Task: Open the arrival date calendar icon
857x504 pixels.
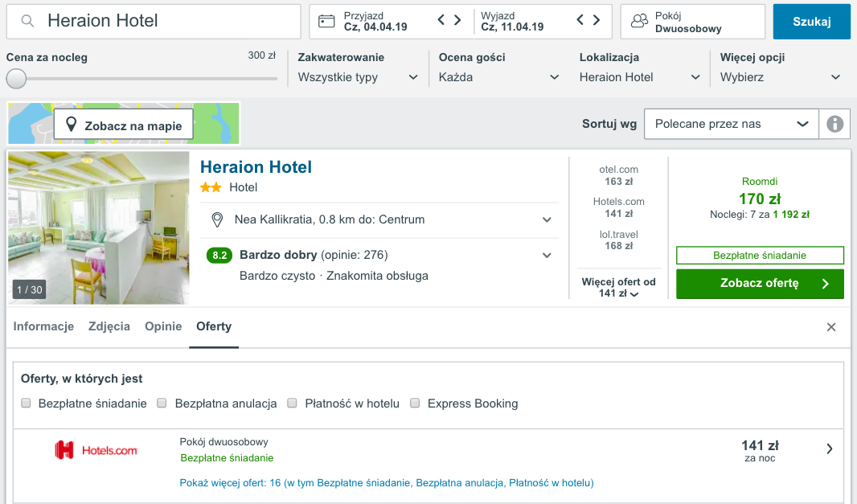Action: 326,22
